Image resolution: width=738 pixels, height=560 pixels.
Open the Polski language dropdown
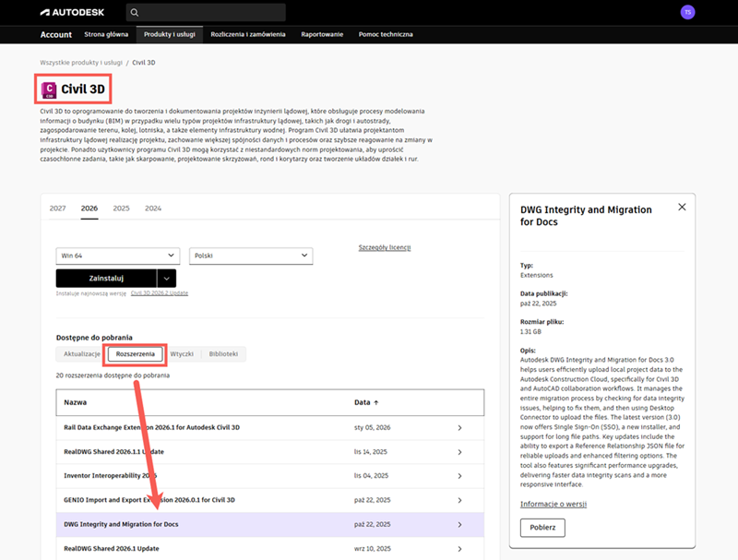[x=251, y=256]
